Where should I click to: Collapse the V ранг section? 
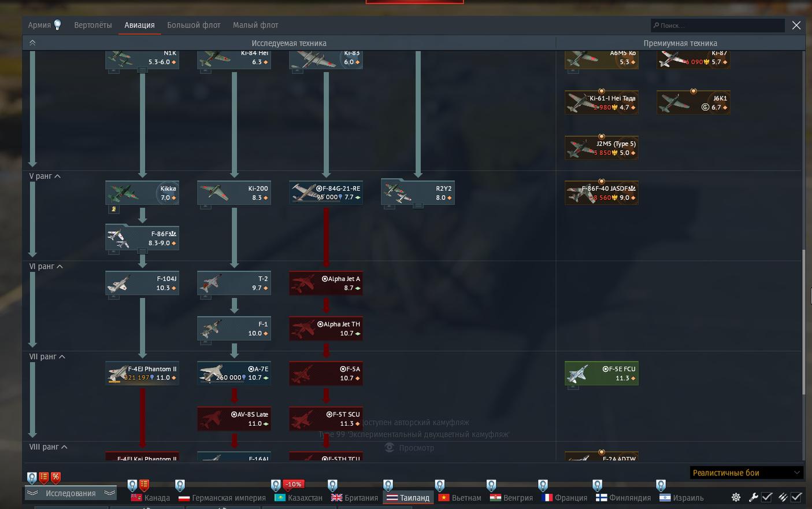pyautogui.click(x=58, y=176)
